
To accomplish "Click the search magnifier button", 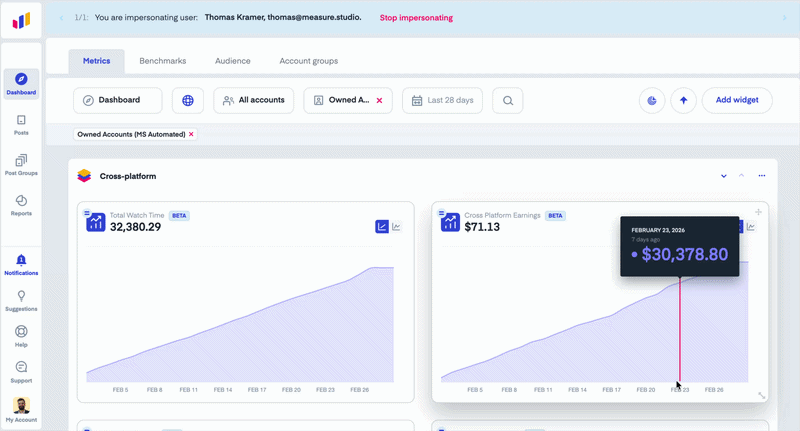I will click(508, 100).
